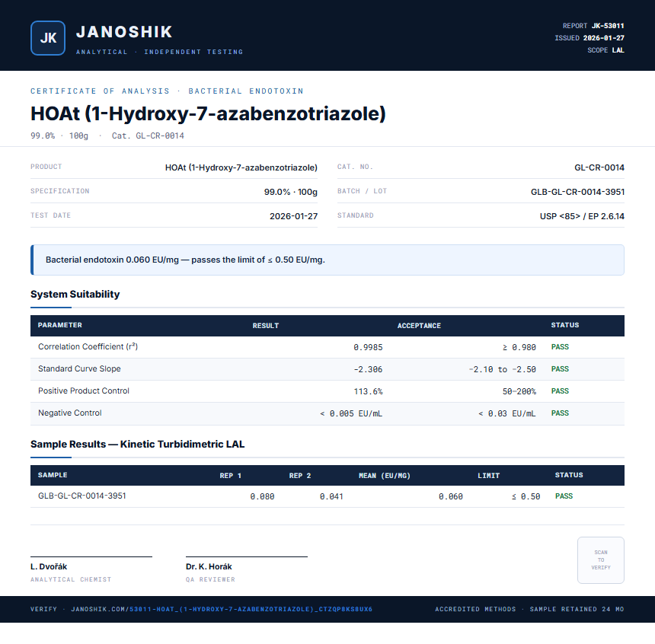Click the sample limit ≤ 0.50
The image size is (655, 644).
coord(526,496)
